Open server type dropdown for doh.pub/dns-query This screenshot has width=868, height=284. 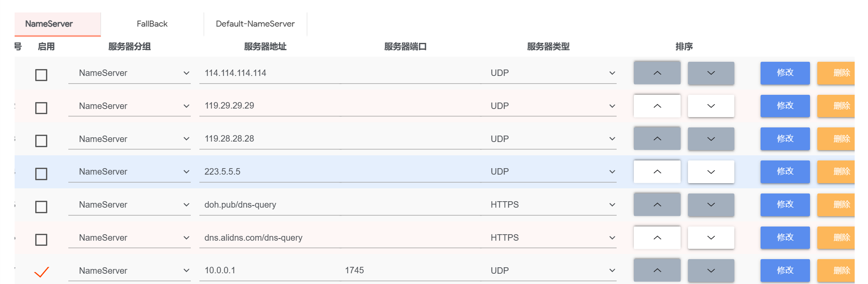point(552,205)
